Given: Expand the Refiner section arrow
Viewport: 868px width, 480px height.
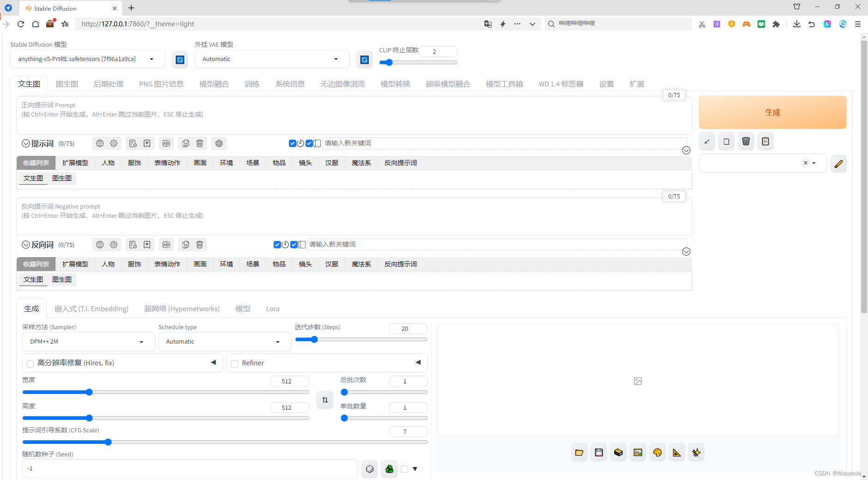Looking at the screenshot, I should pyautogui.click(x=418, y=363).
